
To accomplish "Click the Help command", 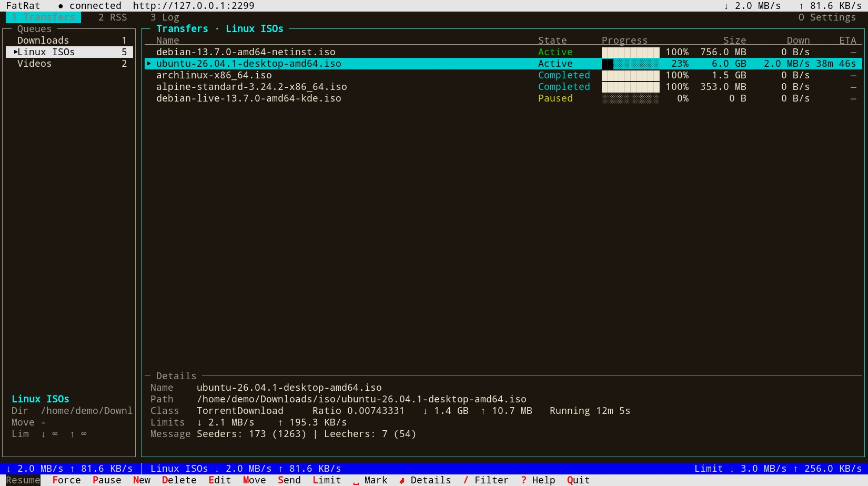I will tap(538, 480).
